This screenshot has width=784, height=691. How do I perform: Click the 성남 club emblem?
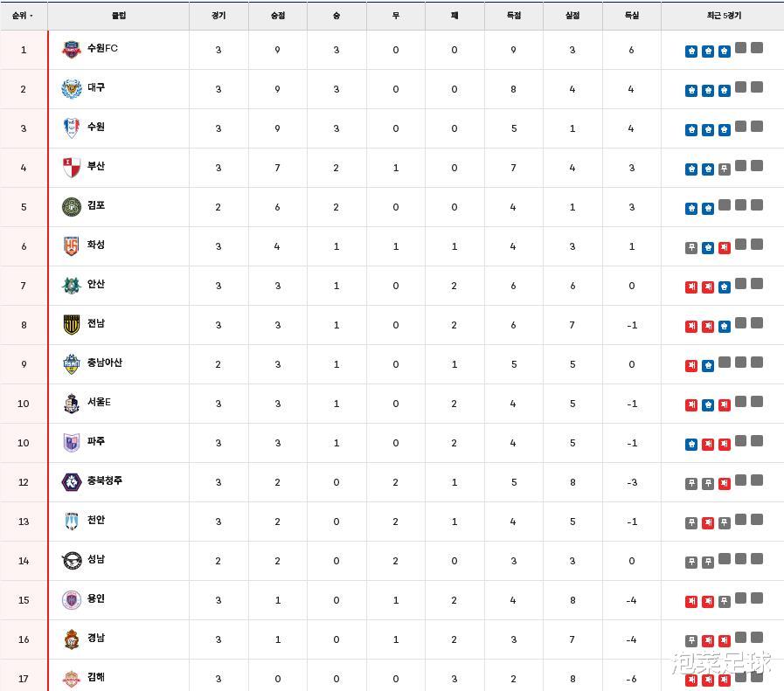[x=71, y=561]
